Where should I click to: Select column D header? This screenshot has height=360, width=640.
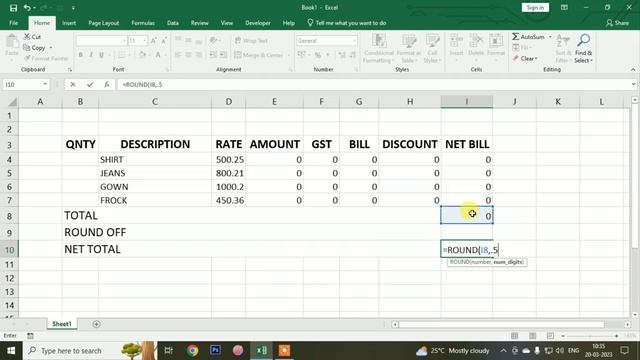(x=229, y=102)
